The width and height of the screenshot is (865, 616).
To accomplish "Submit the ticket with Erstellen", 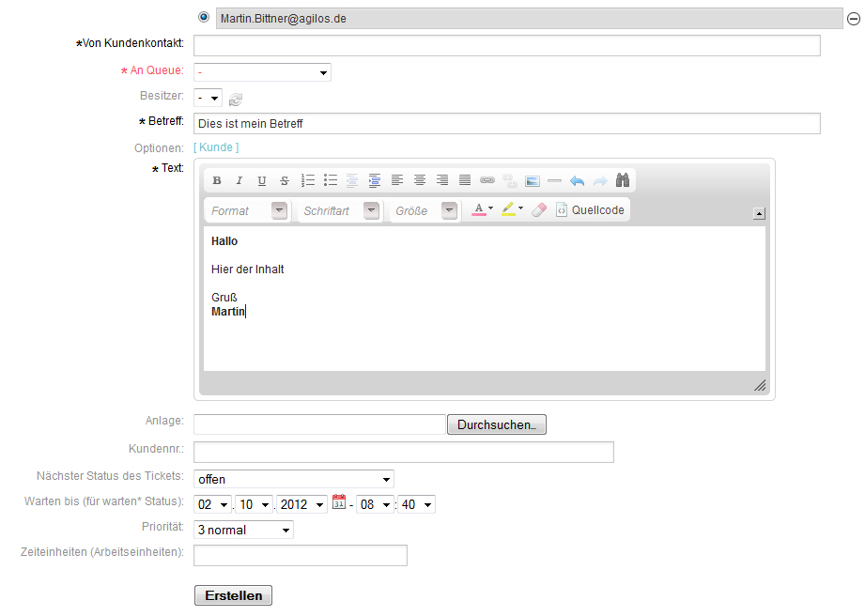I will pyautogui.click(x=233, y=595).
